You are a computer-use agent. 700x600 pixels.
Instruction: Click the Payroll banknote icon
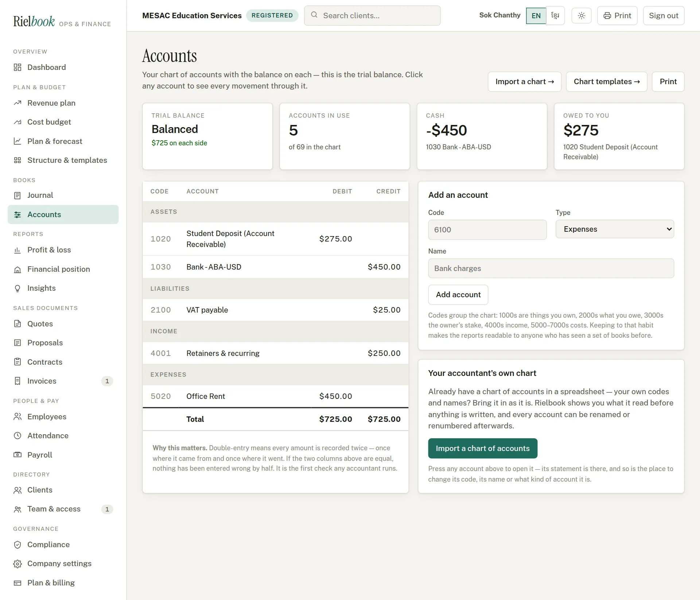pyautogui.click(x=17, y=455)
